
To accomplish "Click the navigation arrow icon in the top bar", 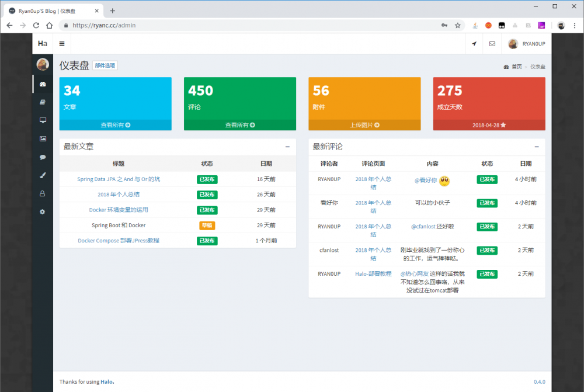I will click(x=474, y=44).
